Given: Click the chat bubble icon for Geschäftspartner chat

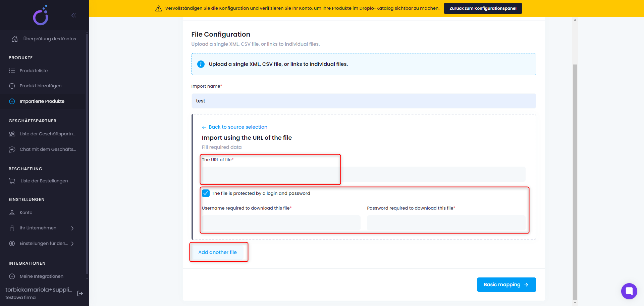Looking at the screenshot, I should pyautogui.click(x=12, y=149).
